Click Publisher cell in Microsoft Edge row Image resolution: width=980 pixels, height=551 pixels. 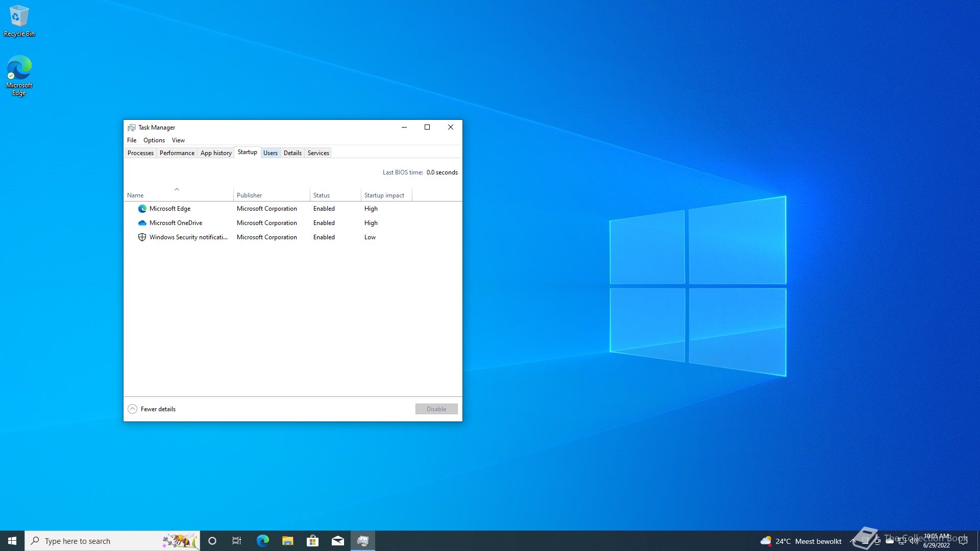coord(266,209)
